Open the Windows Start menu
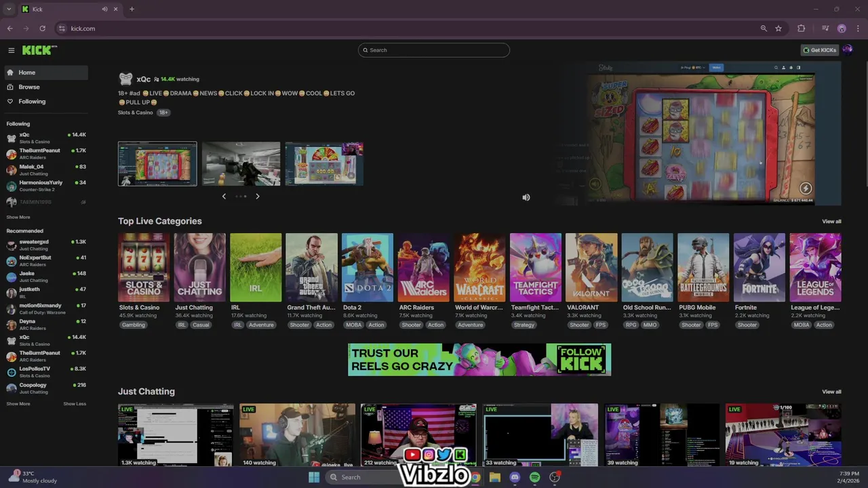 point(313,477)
